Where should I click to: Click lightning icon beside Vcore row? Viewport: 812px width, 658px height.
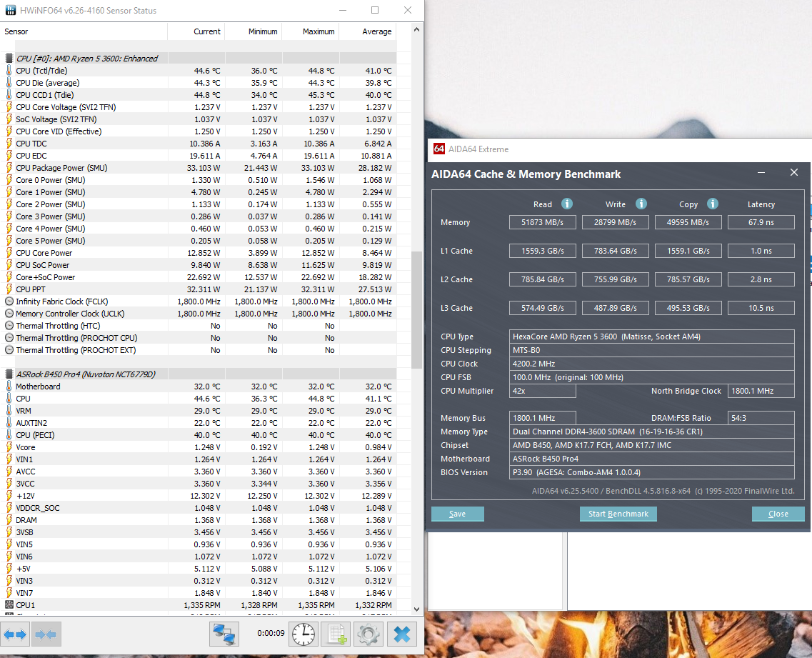(x=9, y=447)
